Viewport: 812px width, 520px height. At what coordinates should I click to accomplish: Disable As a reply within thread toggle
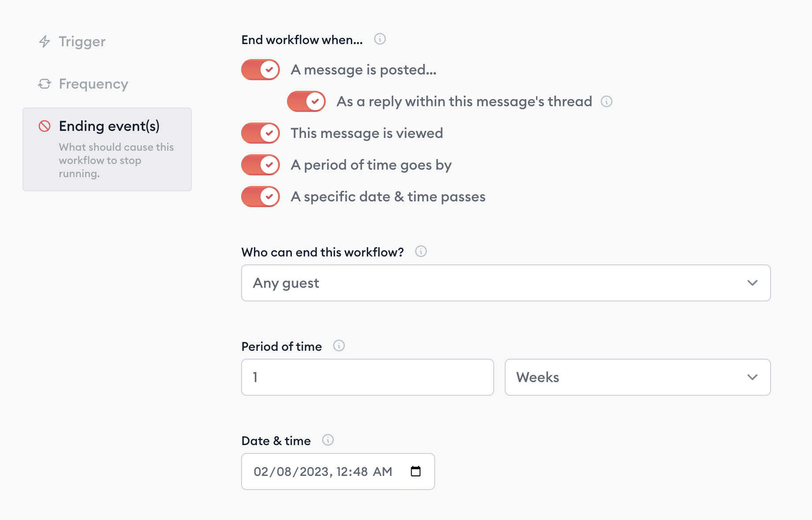[306, 101]
